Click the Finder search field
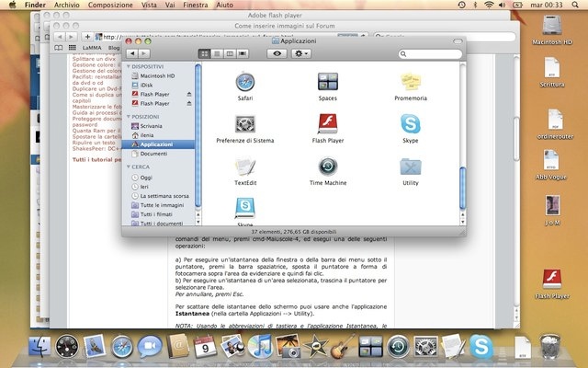Viewport: 588px width, 368px height. [430, 54]
